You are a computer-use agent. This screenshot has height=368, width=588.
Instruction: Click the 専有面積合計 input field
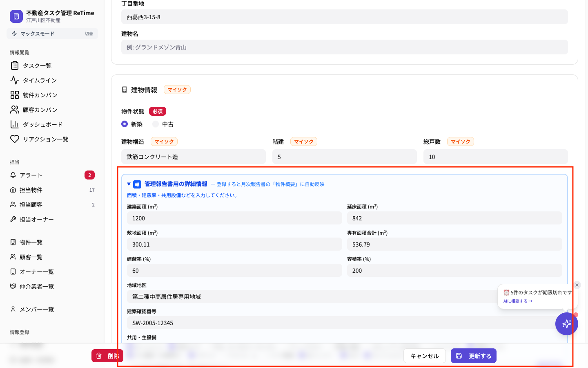tap(454, 244)
